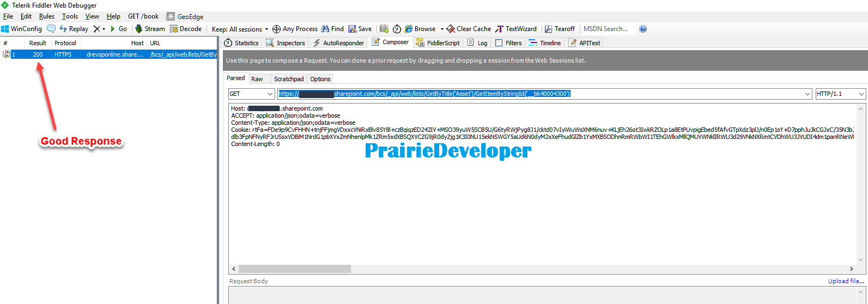Open Find sessions binoculars

[x=332, y=29]
